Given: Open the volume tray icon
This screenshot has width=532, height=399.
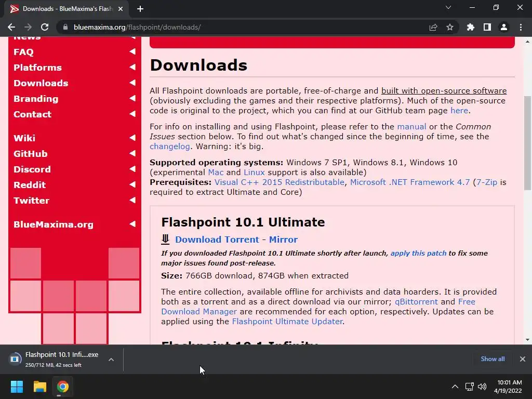Looking at the screenshot, I should (482, 387).
